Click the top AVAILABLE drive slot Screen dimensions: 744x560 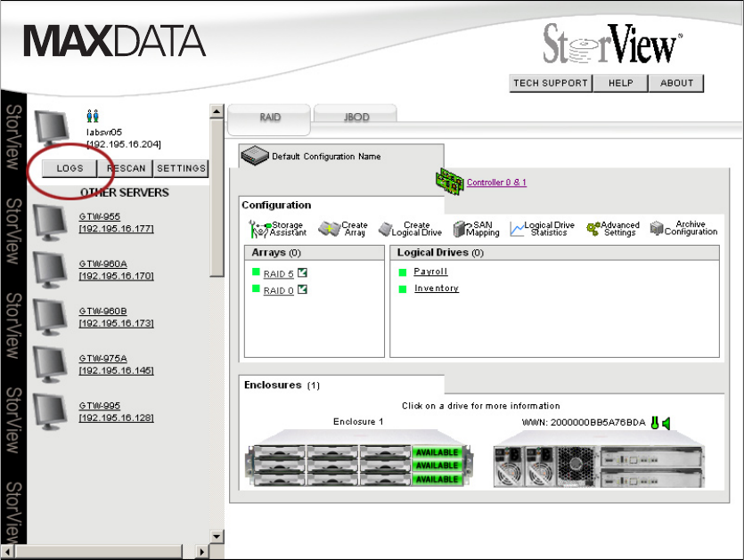(437, 452)
